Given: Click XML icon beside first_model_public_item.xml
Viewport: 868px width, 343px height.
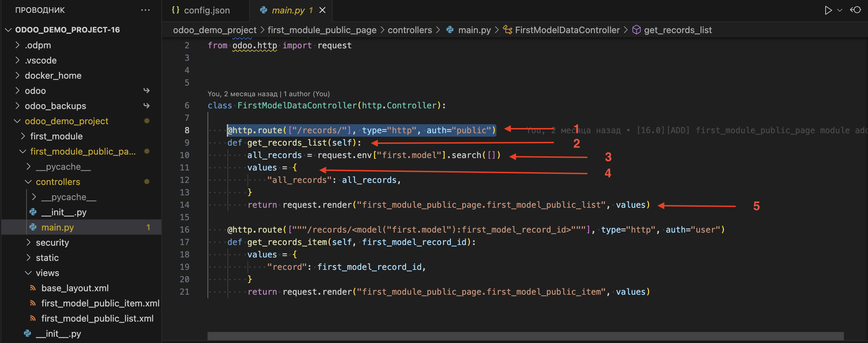Looking at the screenshot, I should [x=33, y=303].
